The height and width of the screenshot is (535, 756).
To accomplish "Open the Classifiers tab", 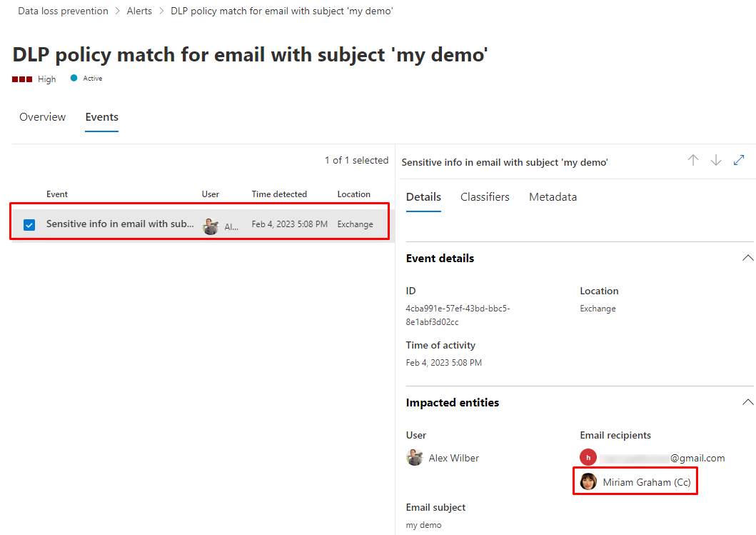I will (x=485, y=197).
